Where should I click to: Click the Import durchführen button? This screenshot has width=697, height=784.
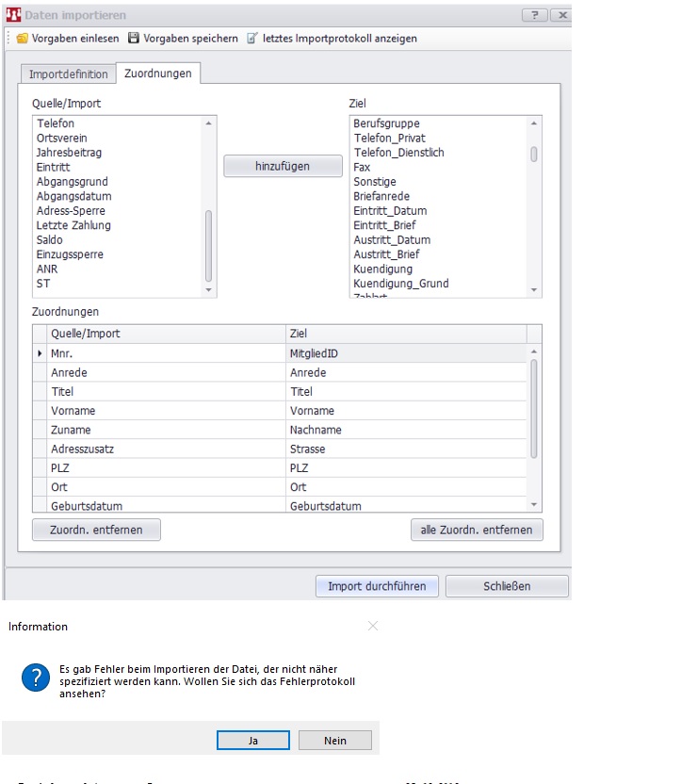(377, 586)
